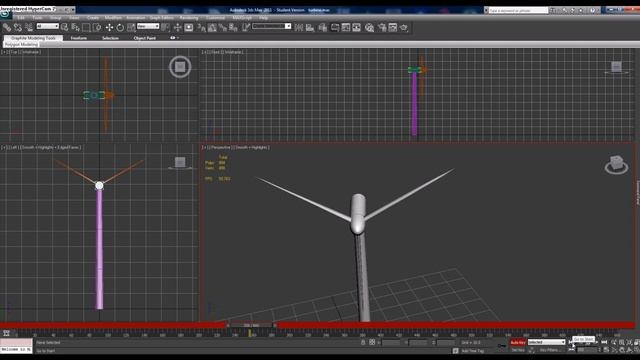The image size is (640, 360).
Task: Toggle Keyboard Shortcut Override
Action: (189, 27)
